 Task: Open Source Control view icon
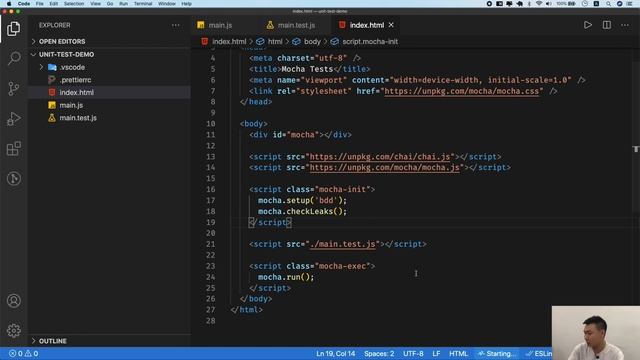(13, 89)
